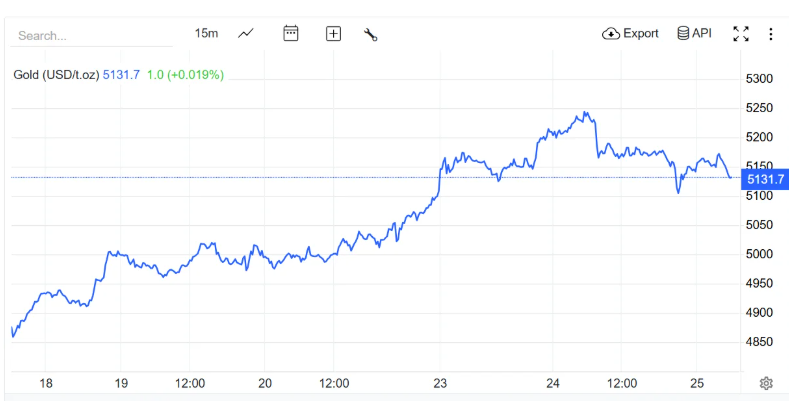Expand the 15m interval dropdown
The height and width of the screenshot is (401, 789).
(206, 33)
